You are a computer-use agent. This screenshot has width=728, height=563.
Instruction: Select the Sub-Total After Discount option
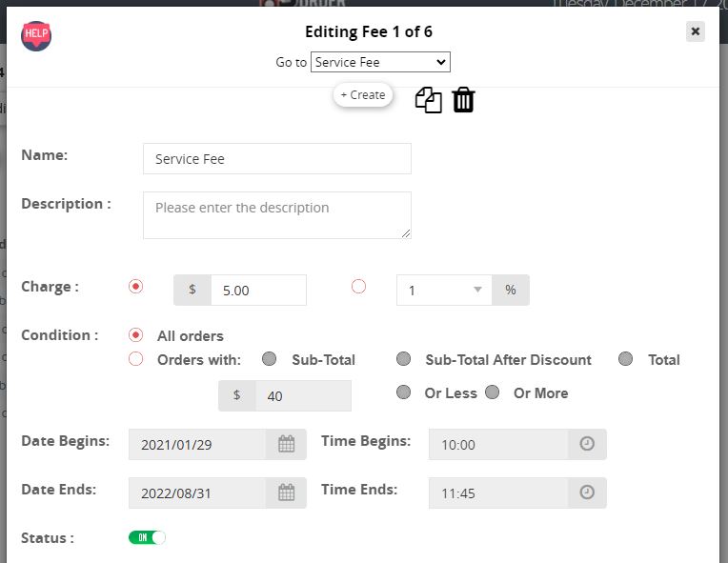point(404,359)
